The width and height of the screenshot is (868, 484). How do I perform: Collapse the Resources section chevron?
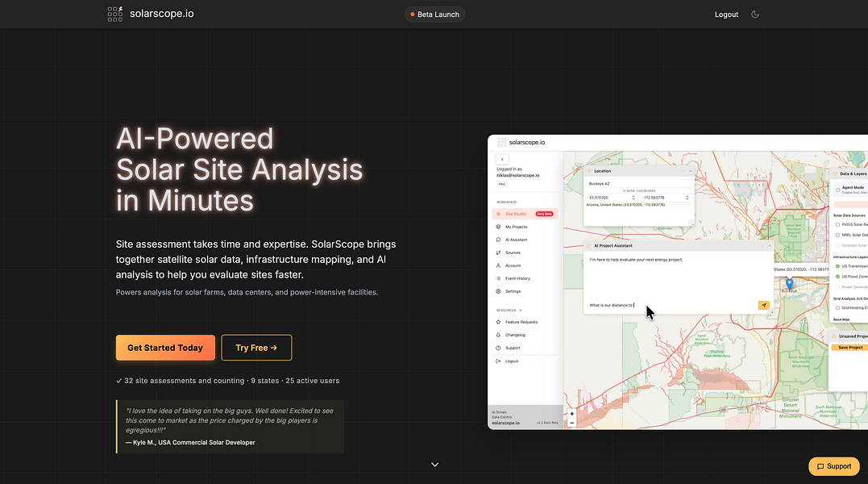tap(521, 311)
